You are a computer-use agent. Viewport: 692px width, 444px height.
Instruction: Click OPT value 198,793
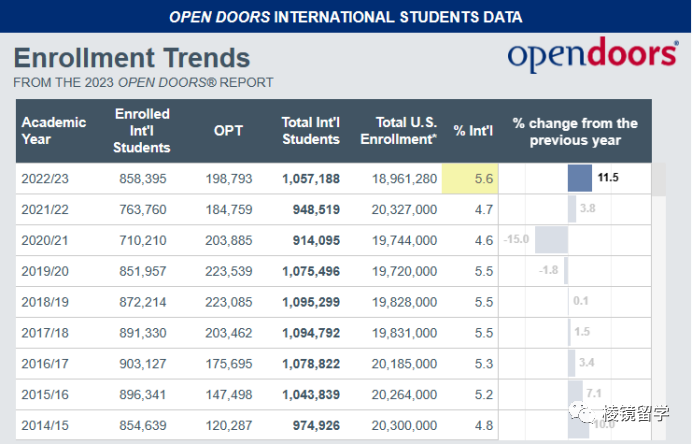click(229, 179)
